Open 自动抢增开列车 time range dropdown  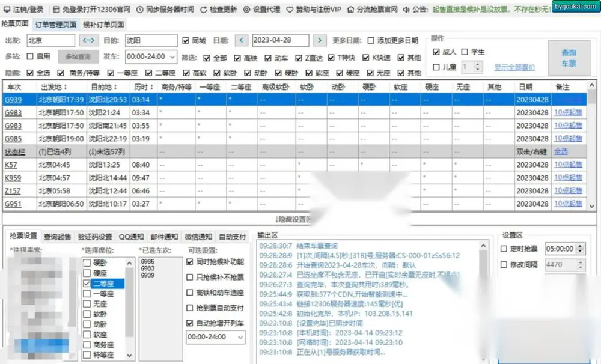215,337
